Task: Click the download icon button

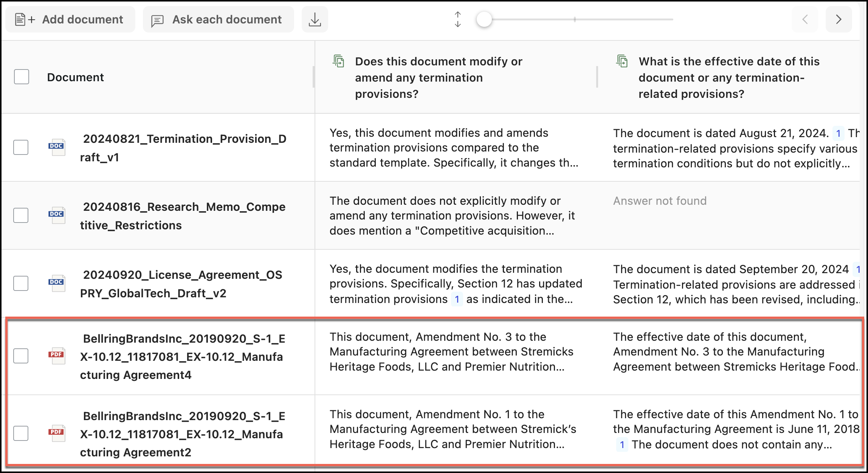Action: coord(315,19)
